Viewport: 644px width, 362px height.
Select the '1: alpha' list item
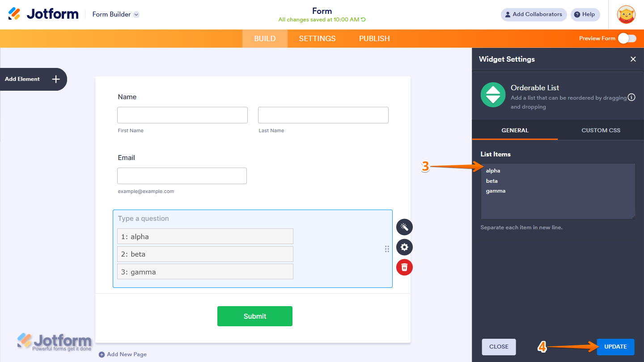pyautogui.click(x=205, y=236)
